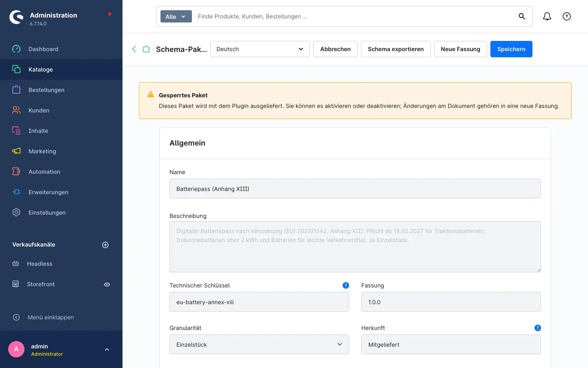The width and height of the screenshot is (588, 368).
Task: Click Schema exportieren button
Action: [x=396, y=49]
